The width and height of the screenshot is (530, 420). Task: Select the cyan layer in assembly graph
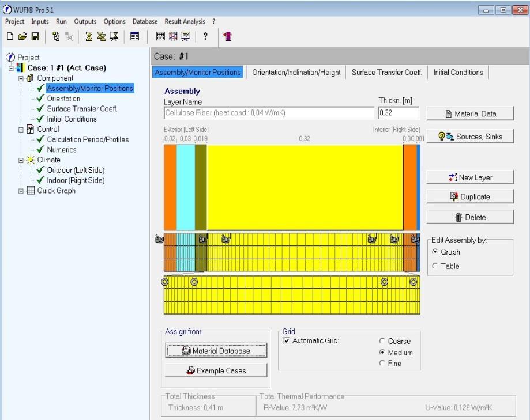(x=186, y=188)
